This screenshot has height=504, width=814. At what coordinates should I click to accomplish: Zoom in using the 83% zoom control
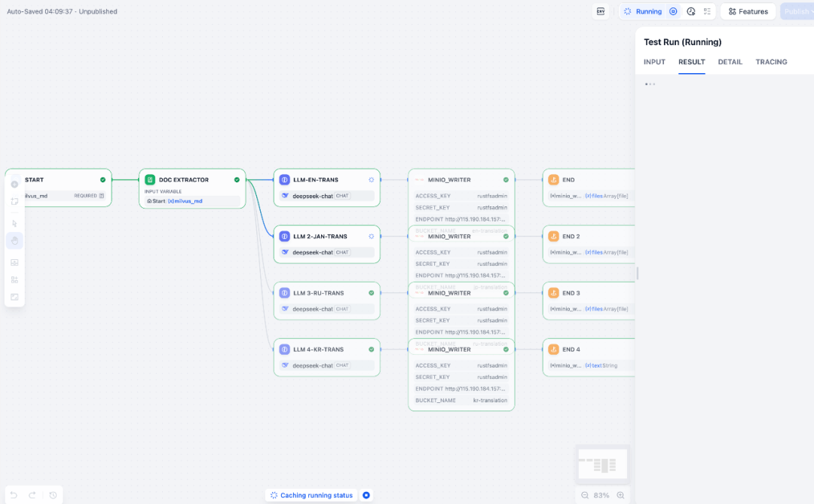click(620, 495)
